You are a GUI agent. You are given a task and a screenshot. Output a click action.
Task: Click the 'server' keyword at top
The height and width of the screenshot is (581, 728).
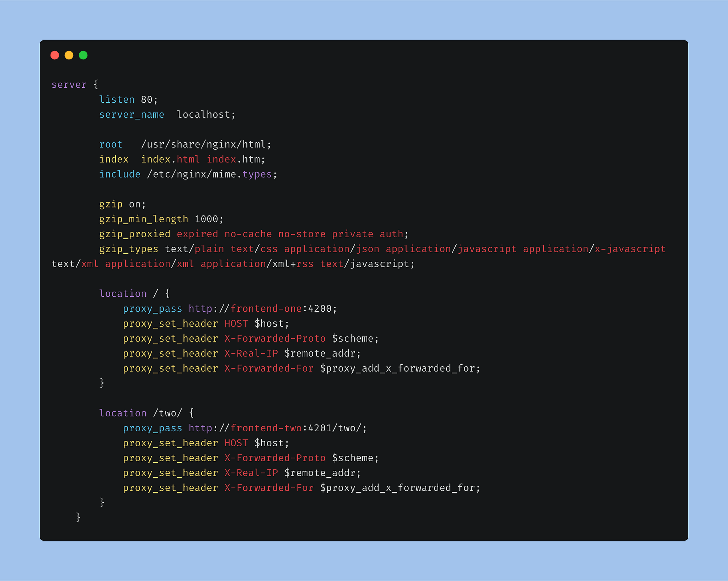click(x=69, y=85)
